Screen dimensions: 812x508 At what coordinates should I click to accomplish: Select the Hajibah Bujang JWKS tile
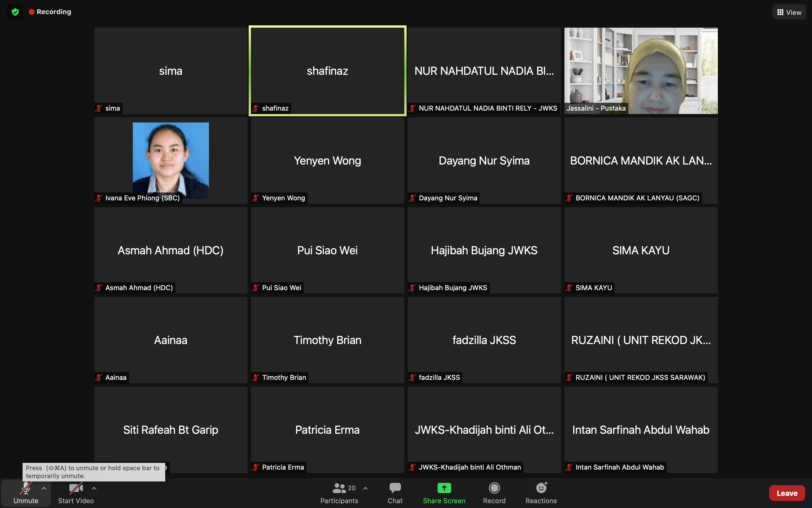484,250
